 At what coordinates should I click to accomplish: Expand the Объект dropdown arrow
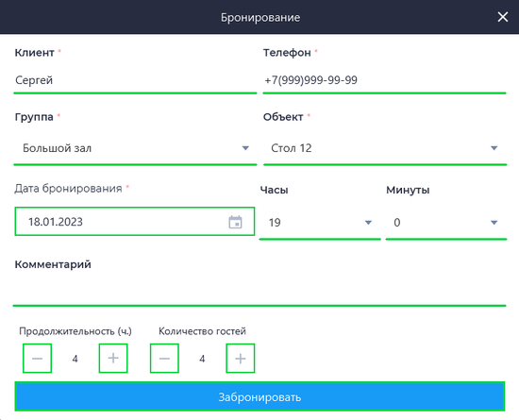(494, 148)
